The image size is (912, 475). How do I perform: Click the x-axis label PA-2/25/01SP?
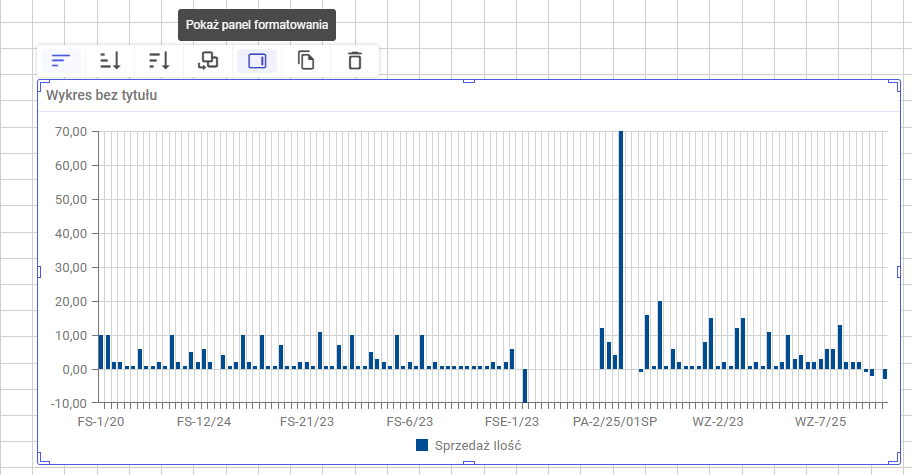click(615, 422)
